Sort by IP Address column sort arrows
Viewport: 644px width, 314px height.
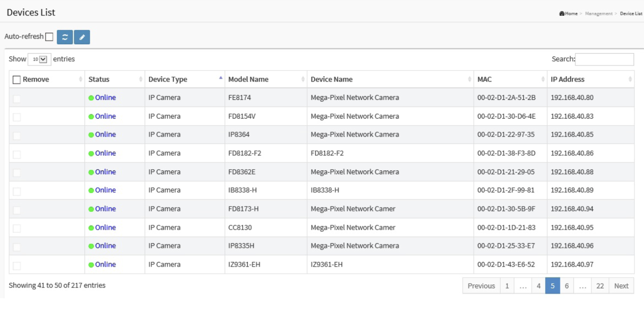click(x=630, y=79)
